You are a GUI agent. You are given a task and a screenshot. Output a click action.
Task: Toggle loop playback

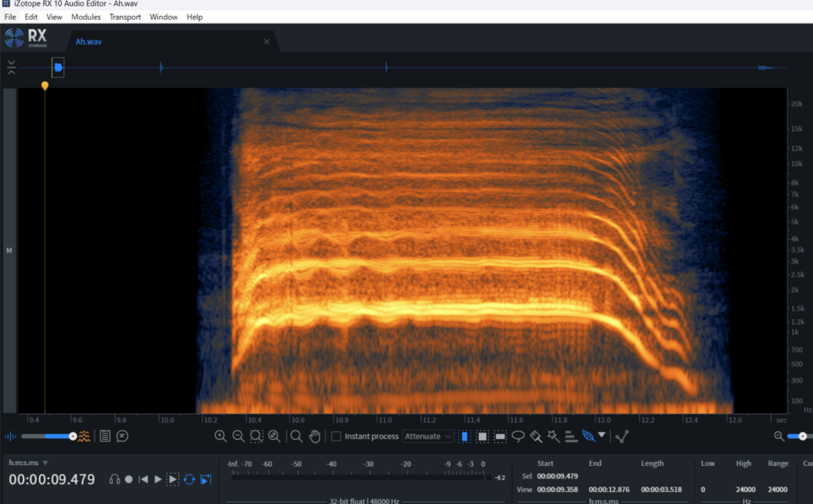click(189, 479)
